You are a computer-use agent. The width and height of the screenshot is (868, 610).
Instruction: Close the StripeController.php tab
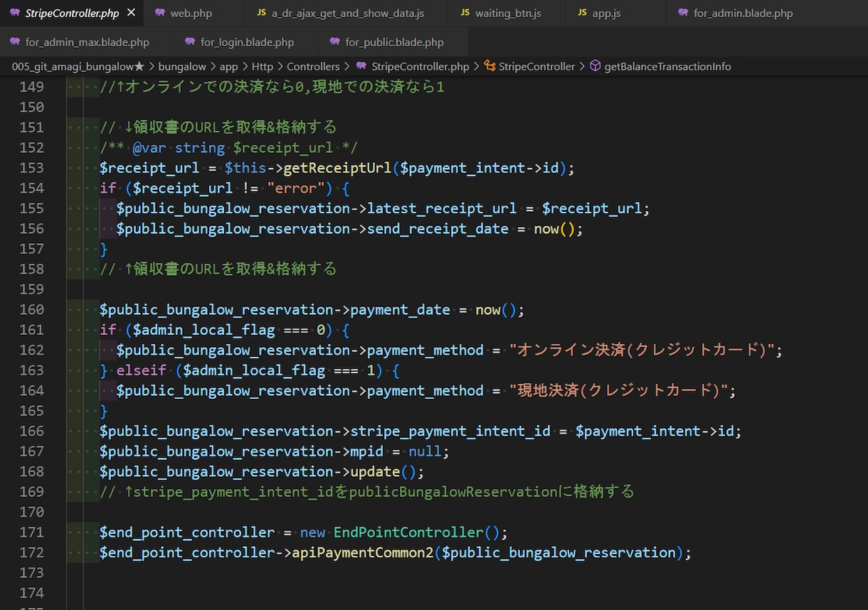130,13
